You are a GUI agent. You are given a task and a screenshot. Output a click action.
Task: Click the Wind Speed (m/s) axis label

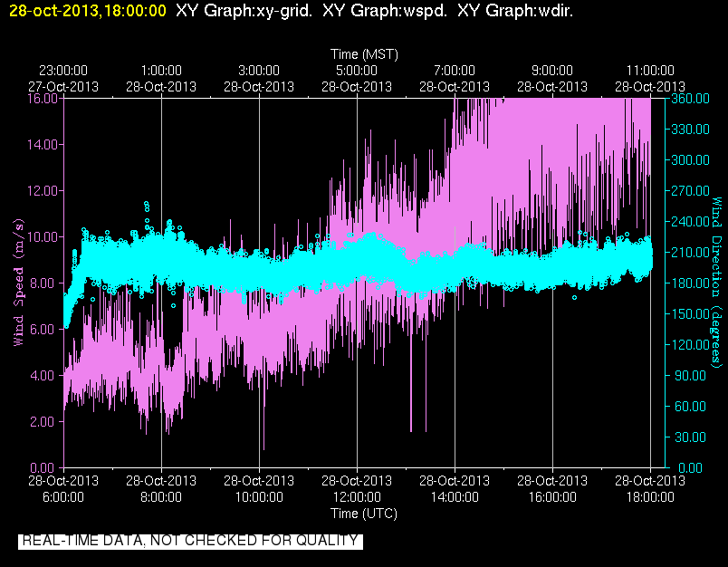pyautogui.click(x=18, y=283)
